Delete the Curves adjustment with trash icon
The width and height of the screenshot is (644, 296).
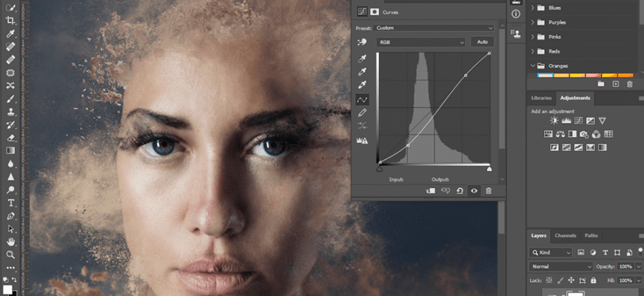click(x=489, y=191)
